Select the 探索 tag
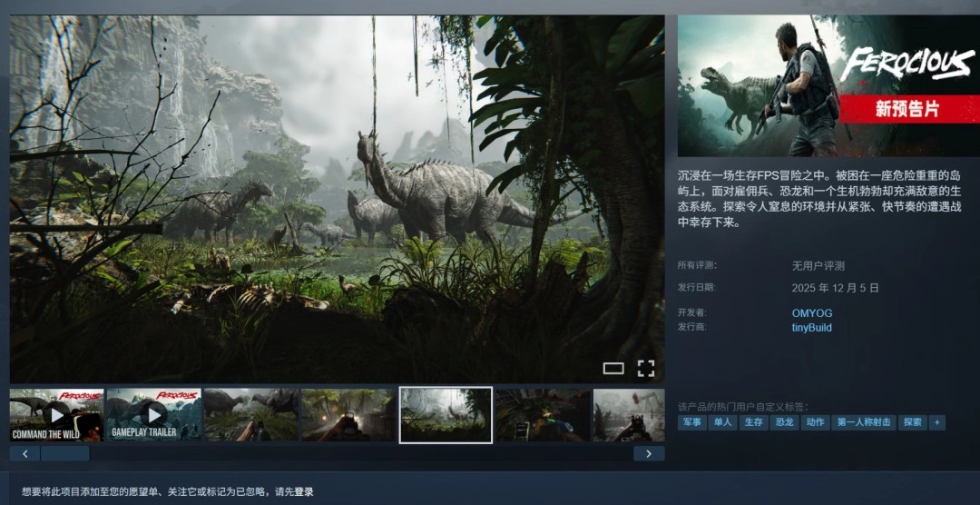980x505 pixels. [912, 422]
